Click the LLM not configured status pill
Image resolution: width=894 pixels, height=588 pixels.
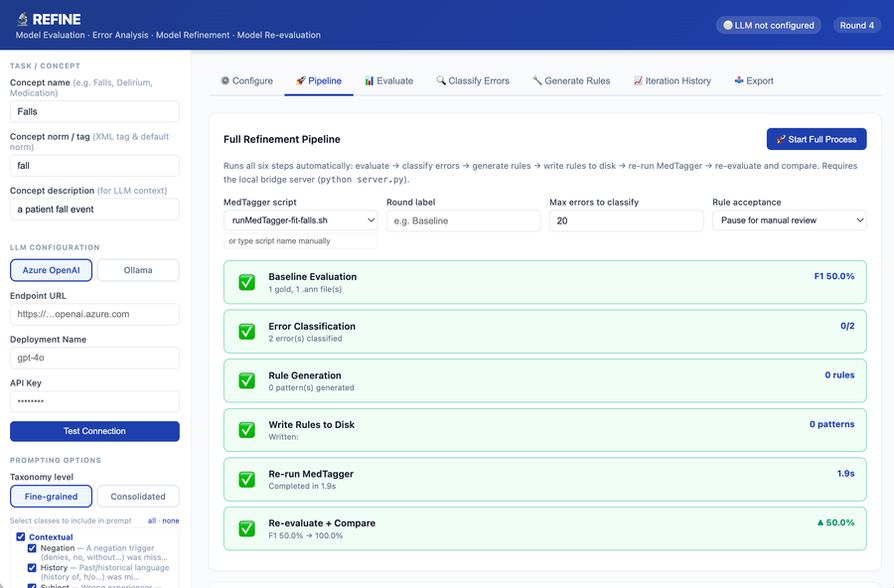(769, 25)
